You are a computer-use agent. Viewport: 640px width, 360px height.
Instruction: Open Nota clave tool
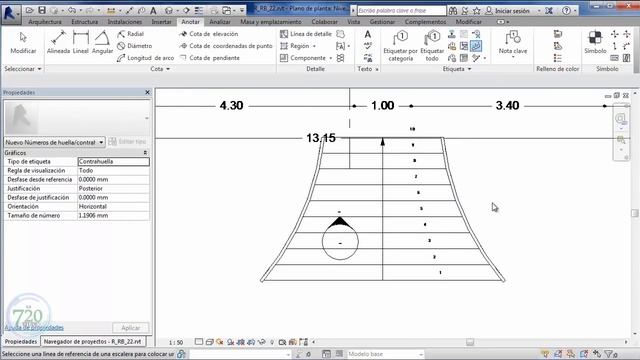[513, 43]
